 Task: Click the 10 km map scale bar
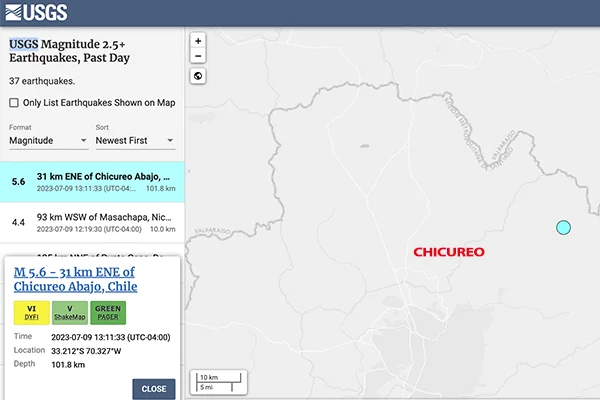218,382
